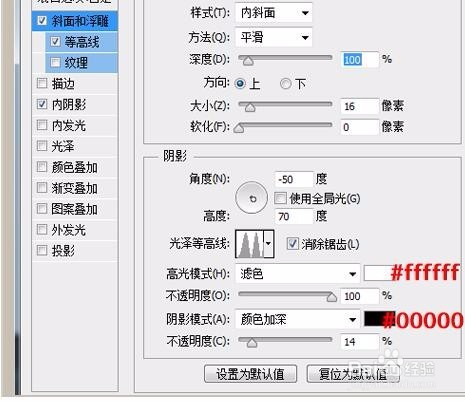The width and height of the screenshot is (465, 402).
Task: Uncheck the 消除锯齿 checkbox
Action: 292,244
